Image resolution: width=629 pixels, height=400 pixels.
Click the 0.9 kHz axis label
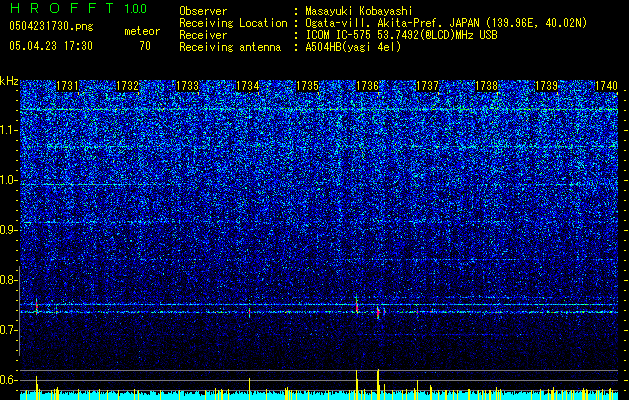pyautogui.click(x=9, y=230)
